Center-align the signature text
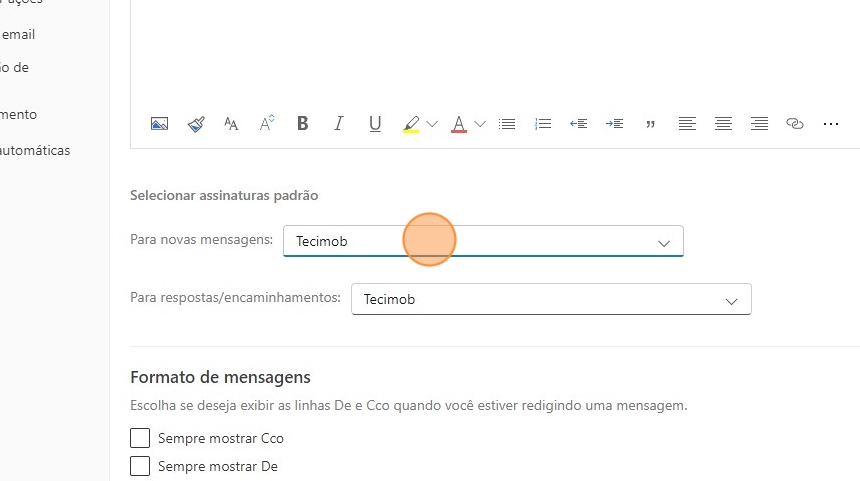This screenshot has height=481, width=860. point(723,124)
